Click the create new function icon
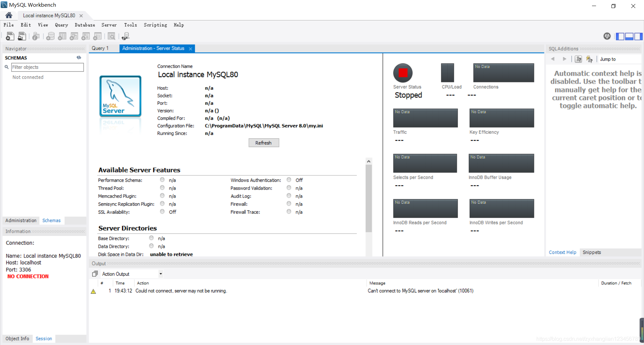Screen dimensions: 644x345 click(97, 36)
